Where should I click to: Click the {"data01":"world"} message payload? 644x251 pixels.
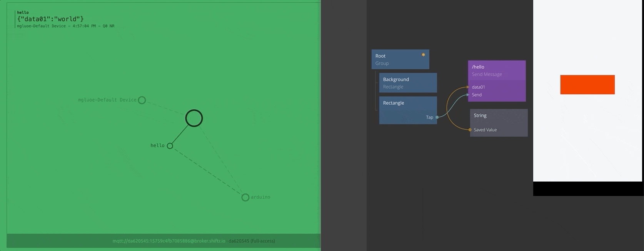pyautogui.click(x=50, y=19)
